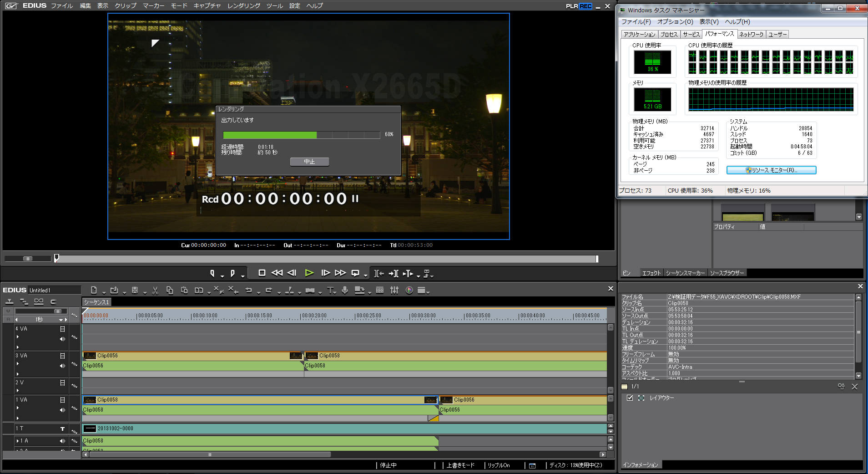Click the Cut scissors icon
The height and width of the screenshot is (474, 868).
coord(155,290)
